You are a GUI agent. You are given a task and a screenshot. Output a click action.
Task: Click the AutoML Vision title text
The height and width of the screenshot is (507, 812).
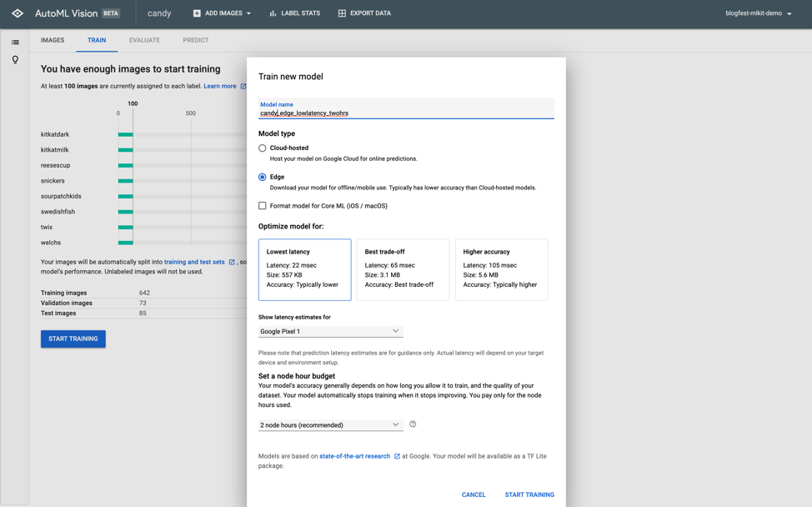pyautogui.click(x=67, y=13)
